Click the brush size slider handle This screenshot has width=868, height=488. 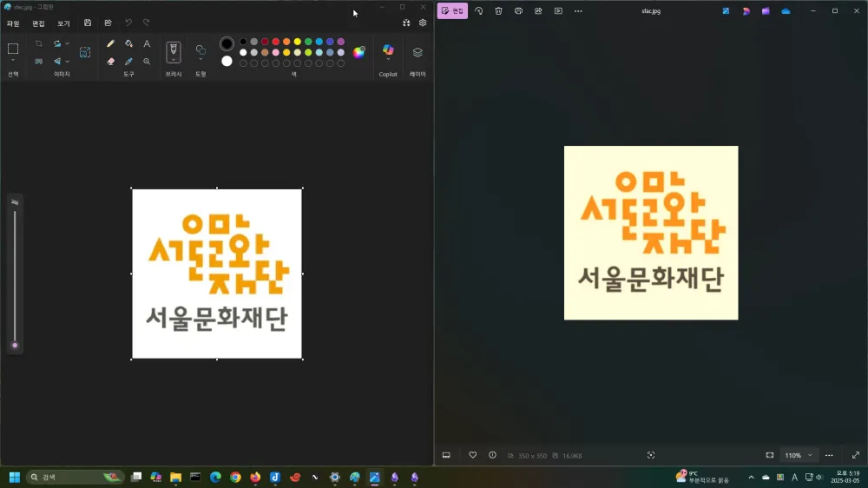point(15,345)
